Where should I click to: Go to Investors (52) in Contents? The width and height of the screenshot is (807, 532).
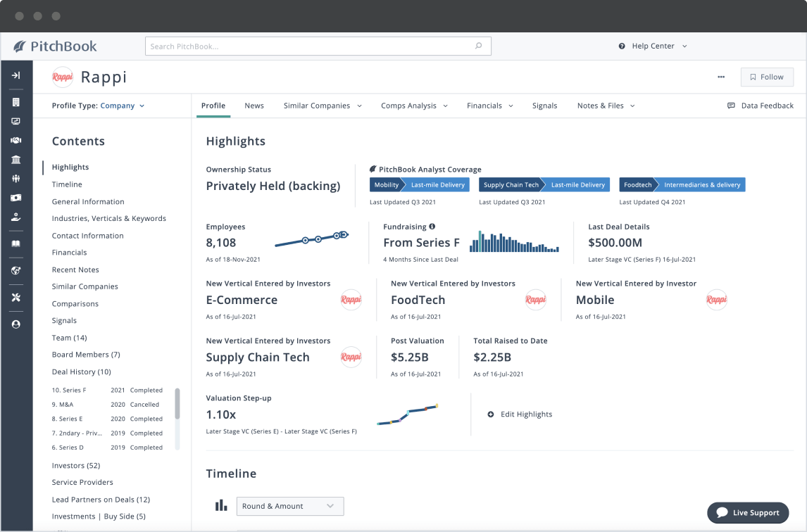(x=75, y=465)
